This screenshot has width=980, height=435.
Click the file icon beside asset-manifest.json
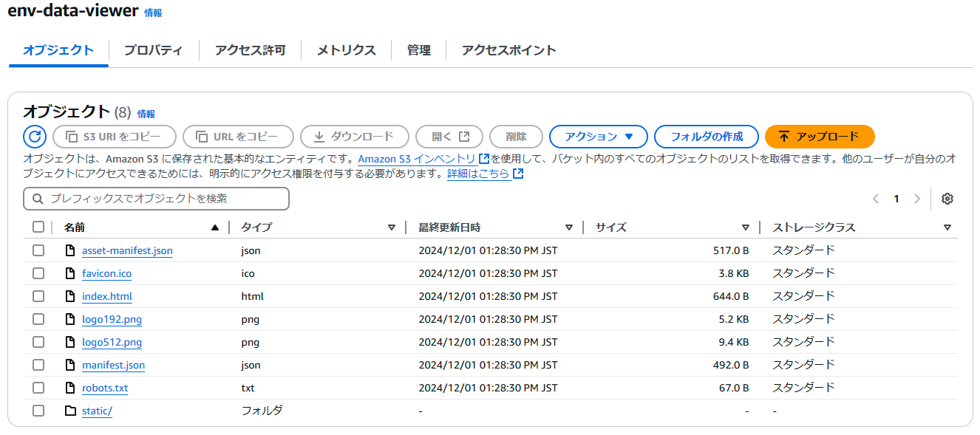pos(70,250)
